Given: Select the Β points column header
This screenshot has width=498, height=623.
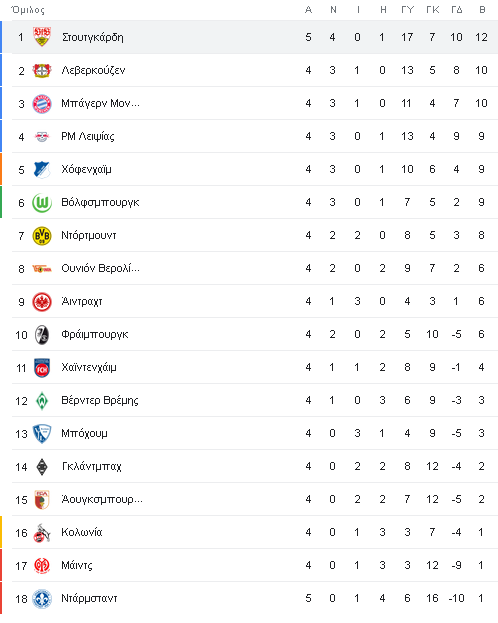Looking at the screenshot, I should (x=482, y=10).
